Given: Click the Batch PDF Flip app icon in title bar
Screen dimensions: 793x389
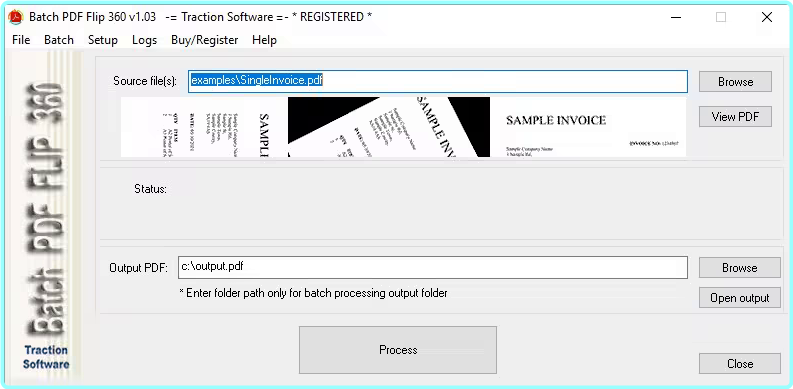Looking at the screenshot, I should 16,17.
